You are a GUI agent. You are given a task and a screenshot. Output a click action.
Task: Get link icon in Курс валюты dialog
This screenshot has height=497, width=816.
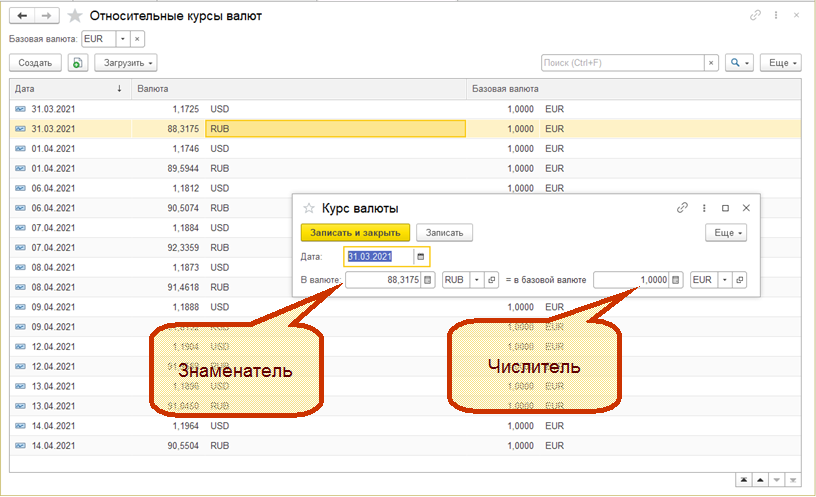682,208
